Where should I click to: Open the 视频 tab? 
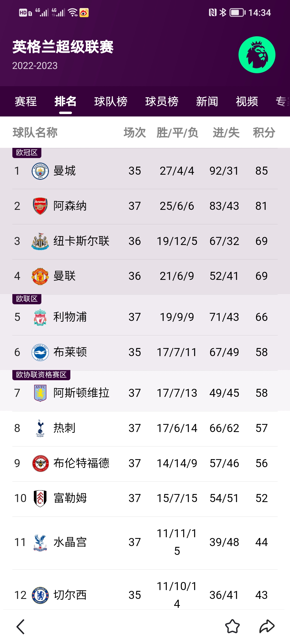247,101
